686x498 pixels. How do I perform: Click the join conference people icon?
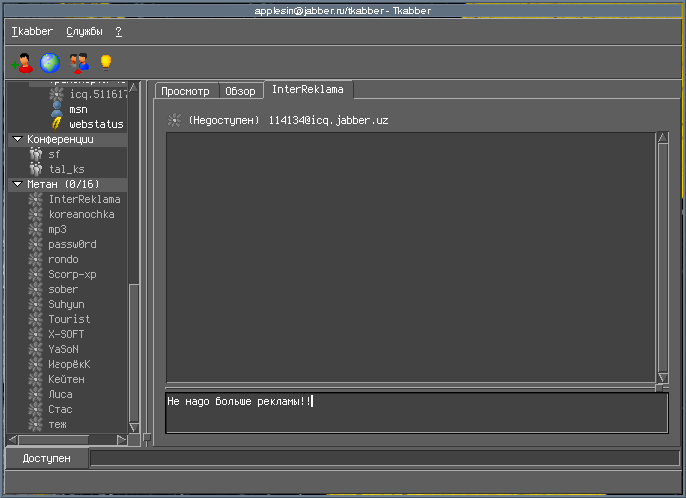(79, 64)
